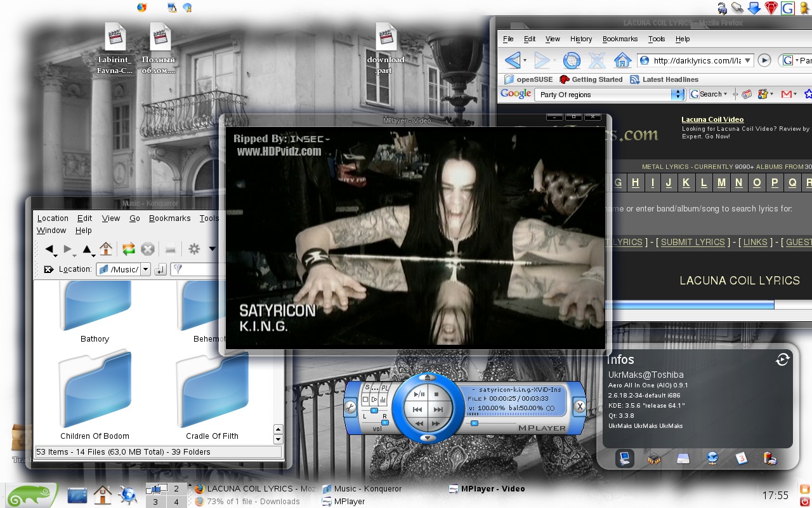The image size is (812, 508).
Task: Open the History menu in Firefox
Action: click(580, 39)
